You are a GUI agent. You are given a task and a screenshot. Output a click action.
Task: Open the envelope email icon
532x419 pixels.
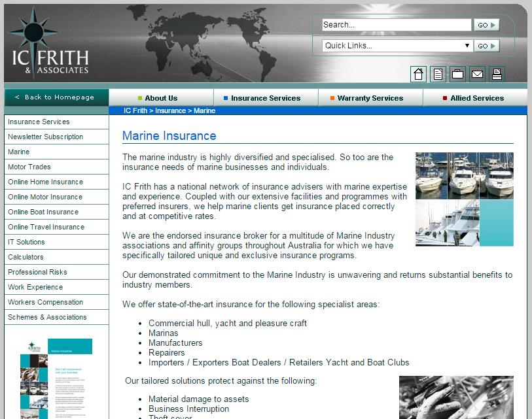tap(478, 74)
